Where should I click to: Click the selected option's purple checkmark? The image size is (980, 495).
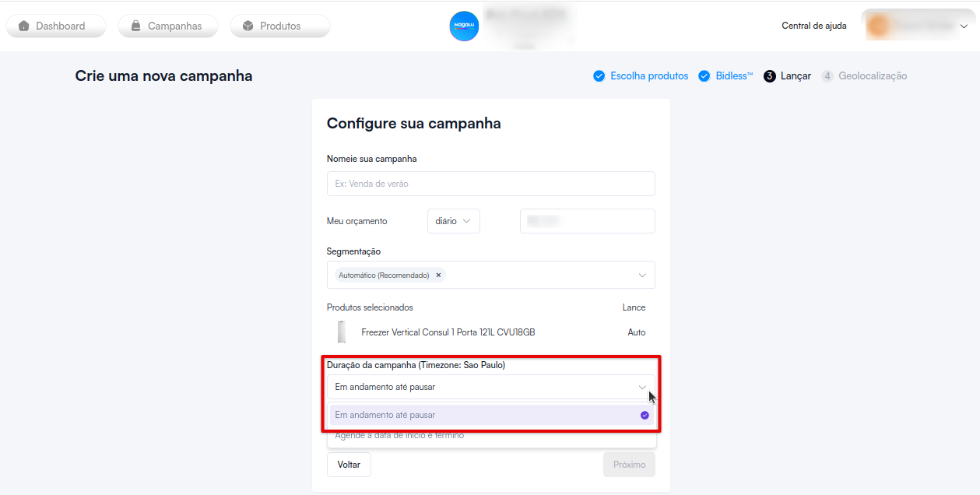click(645, 415)
